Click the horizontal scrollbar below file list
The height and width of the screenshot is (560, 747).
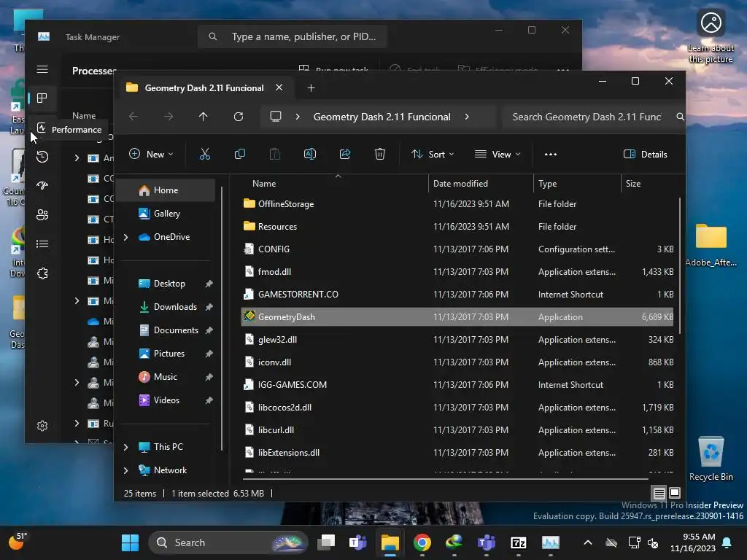(x=446, y=479)
